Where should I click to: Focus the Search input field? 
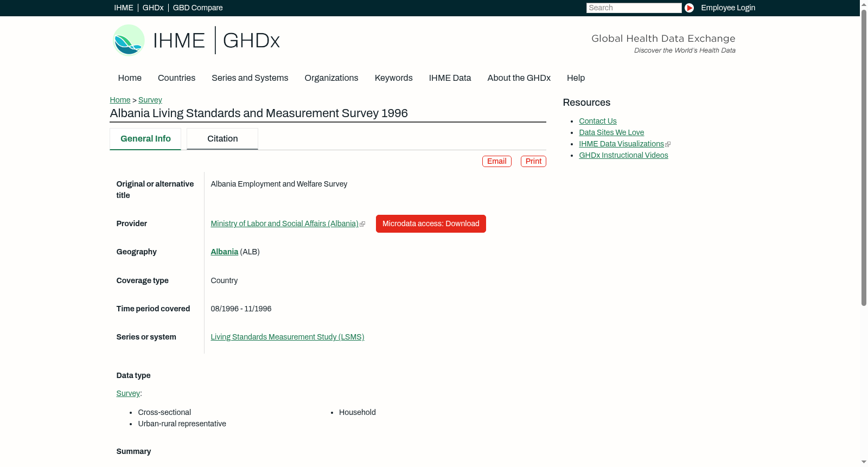[634, 8]
